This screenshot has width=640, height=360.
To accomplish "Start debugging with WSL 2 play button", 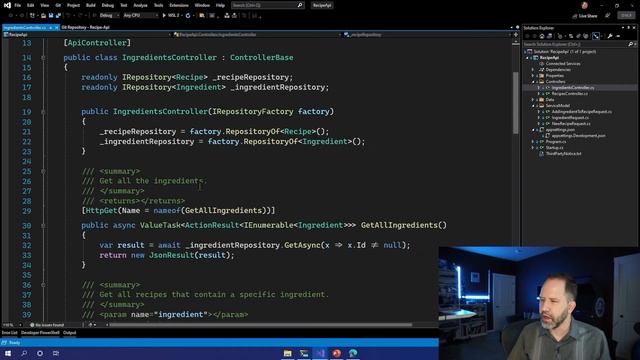I will (x=172, y=16).
